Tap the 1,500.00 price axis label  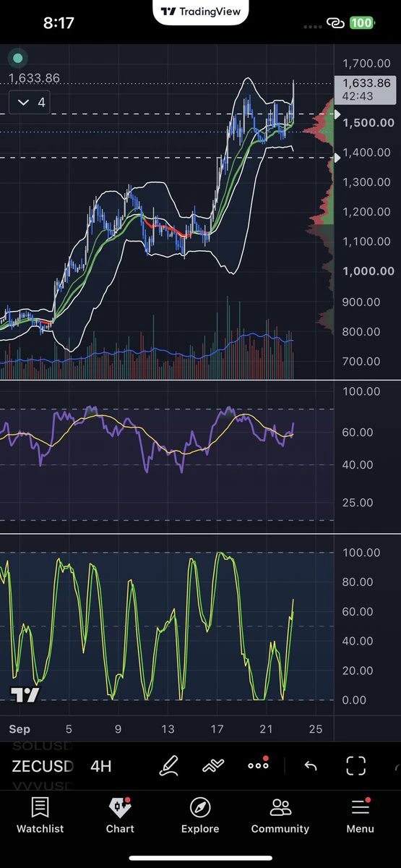[368, 122]
